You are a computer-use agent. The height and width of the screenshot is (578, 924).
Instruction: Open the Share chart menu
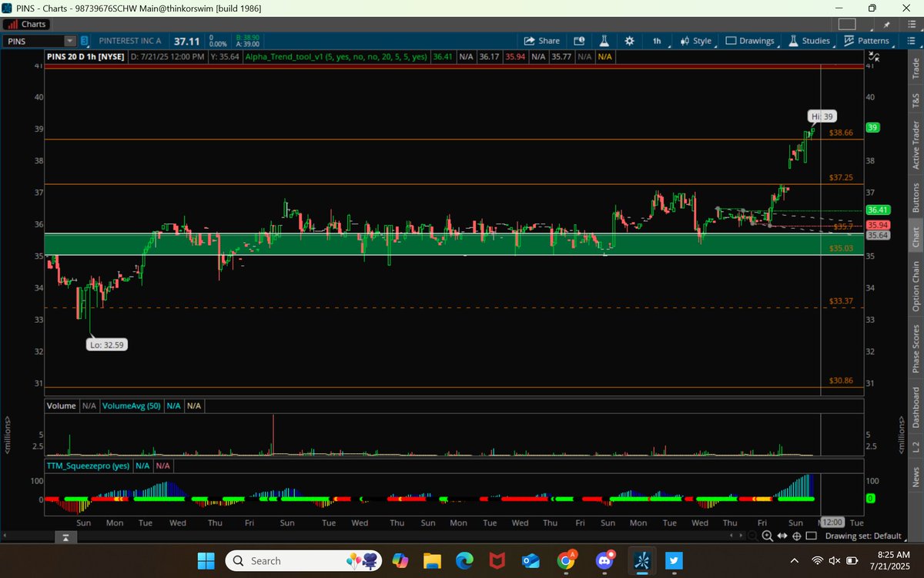pos(541,41)
